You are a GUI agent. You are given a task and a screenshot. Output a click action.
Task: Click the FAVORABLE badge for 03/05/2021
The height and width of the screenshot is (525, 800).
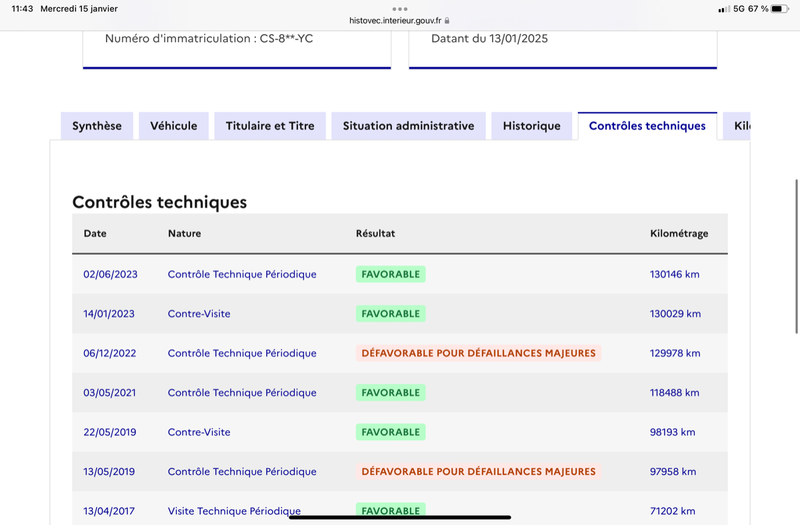pyautogui.click(x=390, y=393)
